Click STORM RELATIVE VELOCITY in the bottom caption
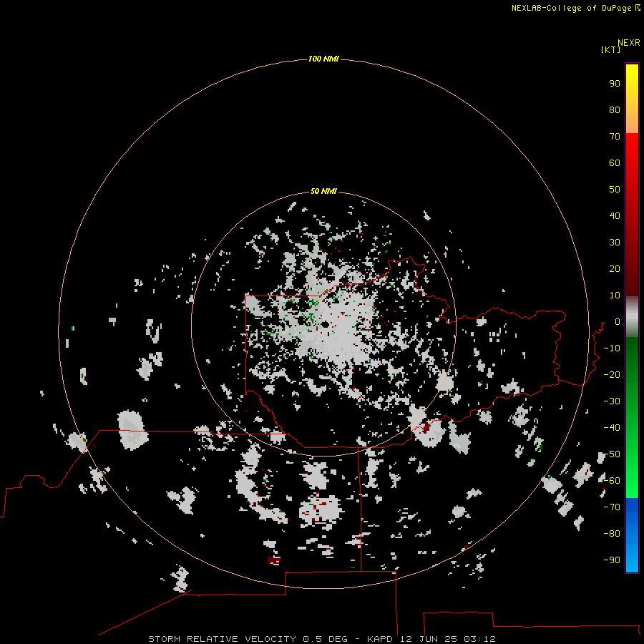The image size is (644, 644). coord(222,639)
